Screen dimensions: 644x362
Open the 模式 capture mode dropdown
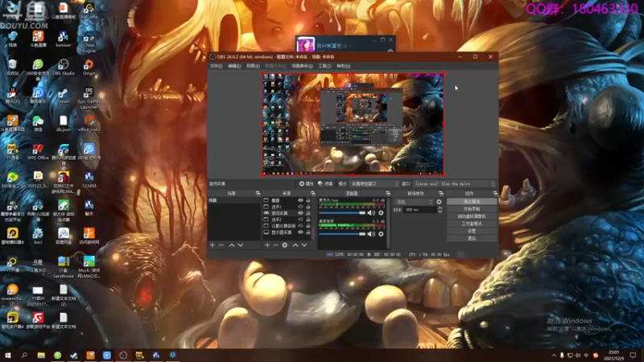374,184
